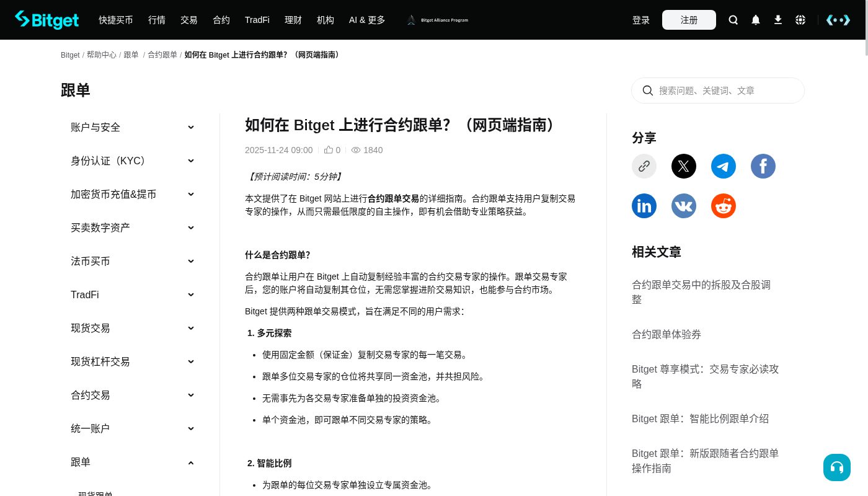
Task: Click 登录 login link
Action: (x=641, y=20)
